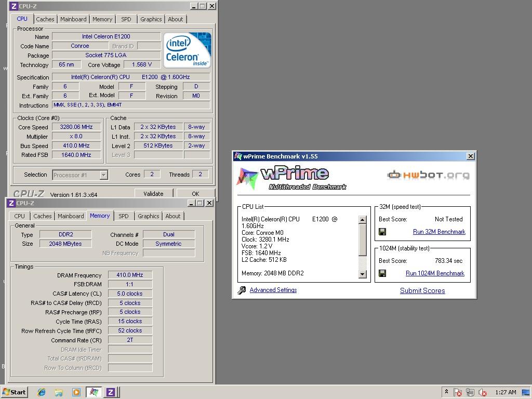
Task: Open the Start menu
Action: coord(14,392)
